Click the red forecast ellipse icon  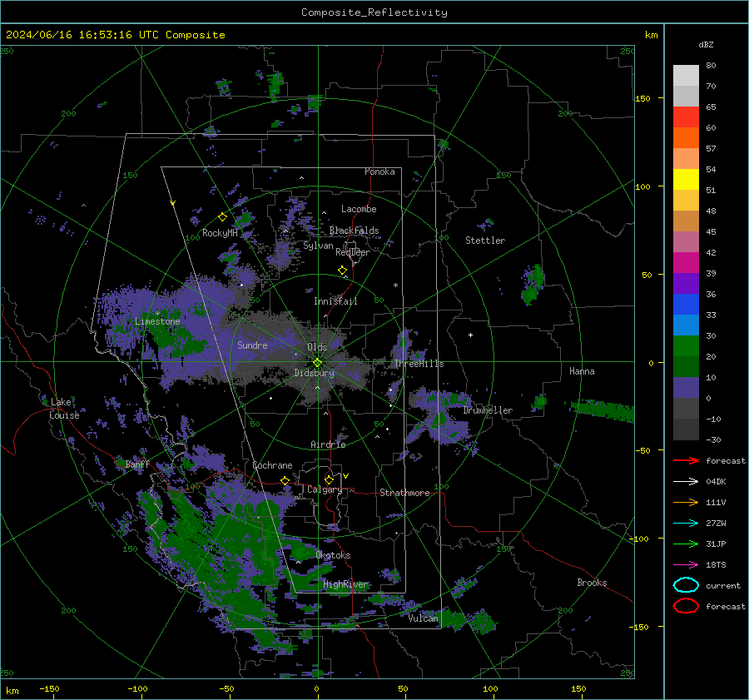pos(686,606)
